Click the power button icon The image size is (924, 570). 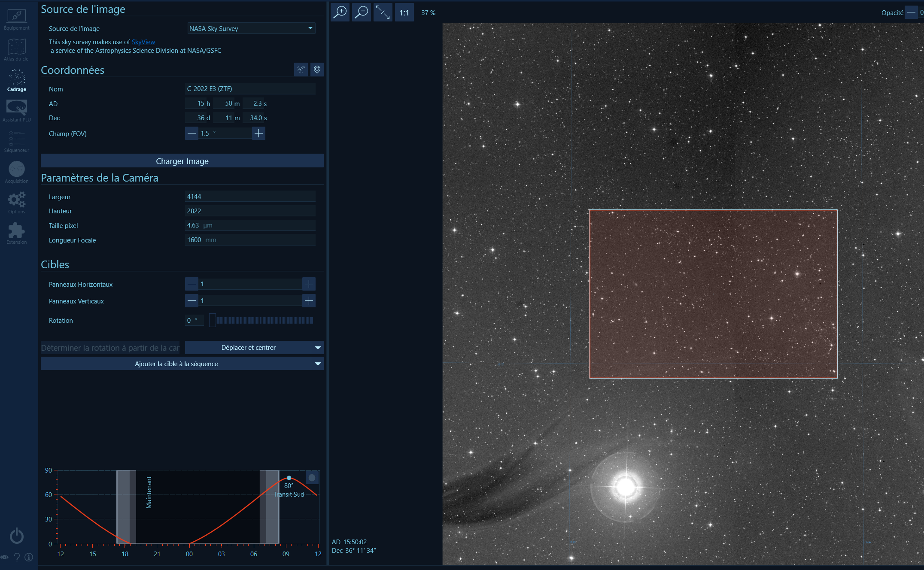click(17, 536)
